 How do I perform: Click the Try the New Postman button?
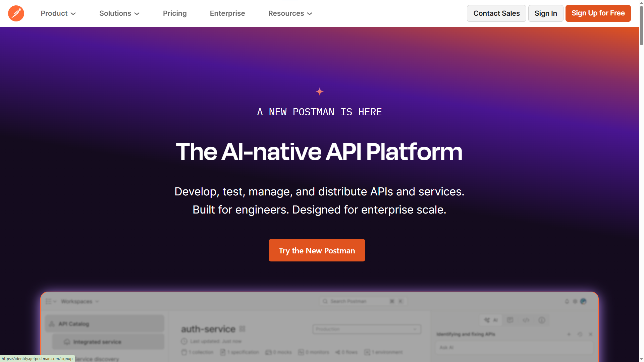point(317,250)
